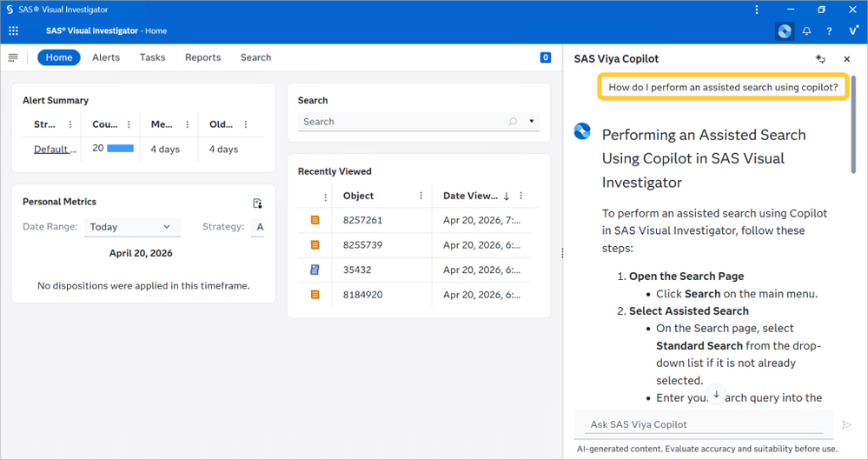This screenshot has height=460, width=868.
Task: Click the Date Viewed column header
Action: click(x=471, y=196)
